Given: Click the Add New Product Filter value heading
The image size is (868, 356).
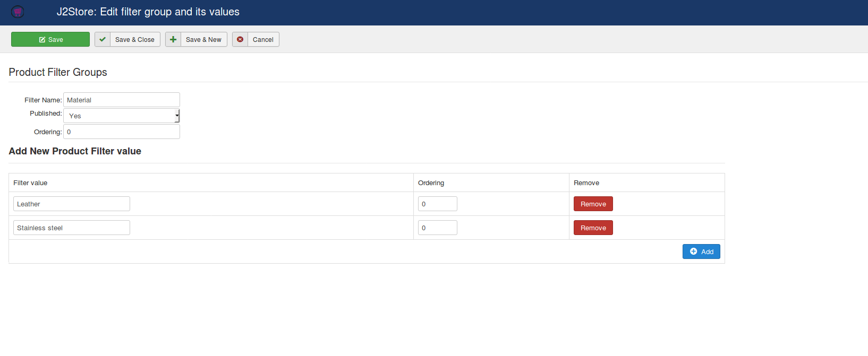Looking at the screenshot, I should (75, 151).
